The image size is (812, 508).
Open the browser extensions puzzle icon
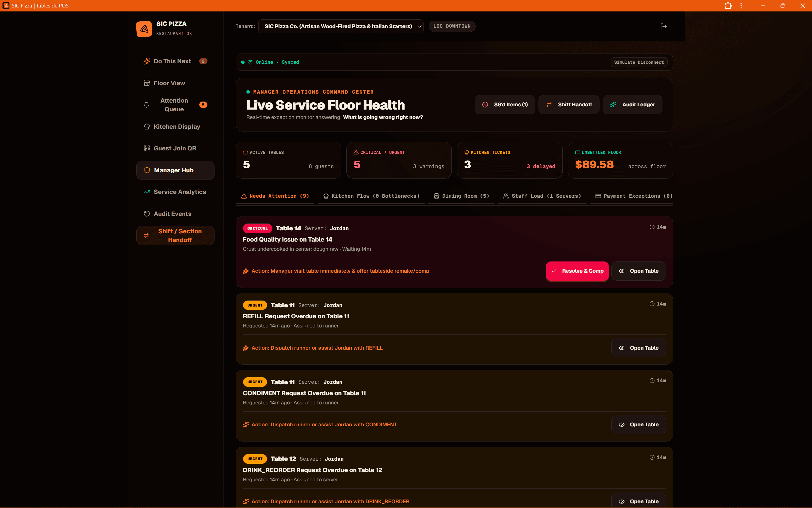(728, 6)
